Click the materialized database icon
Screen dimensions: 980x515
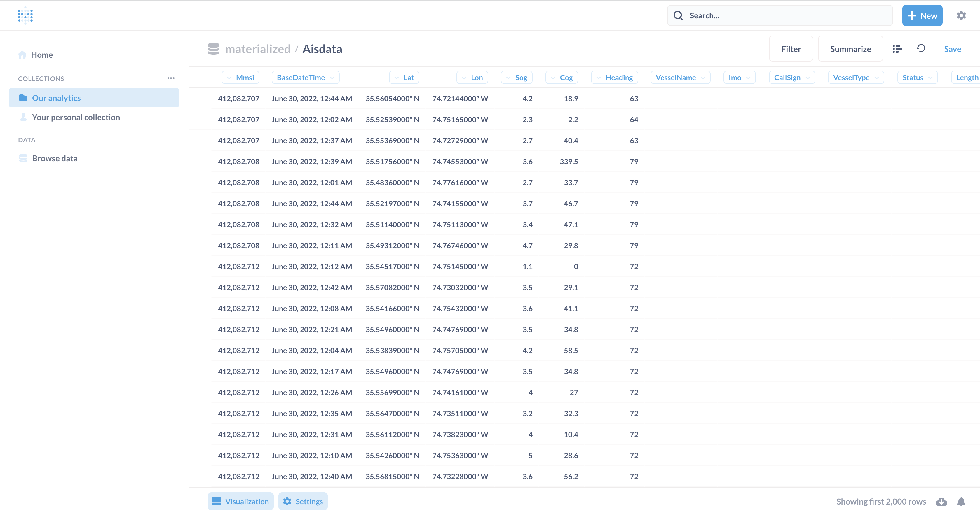coord(213,49)
